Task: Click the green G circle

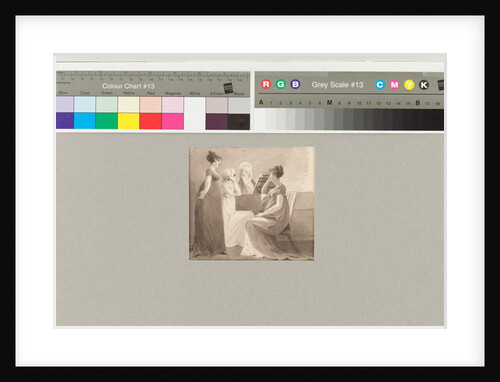Action: click(x=281, y=84)
